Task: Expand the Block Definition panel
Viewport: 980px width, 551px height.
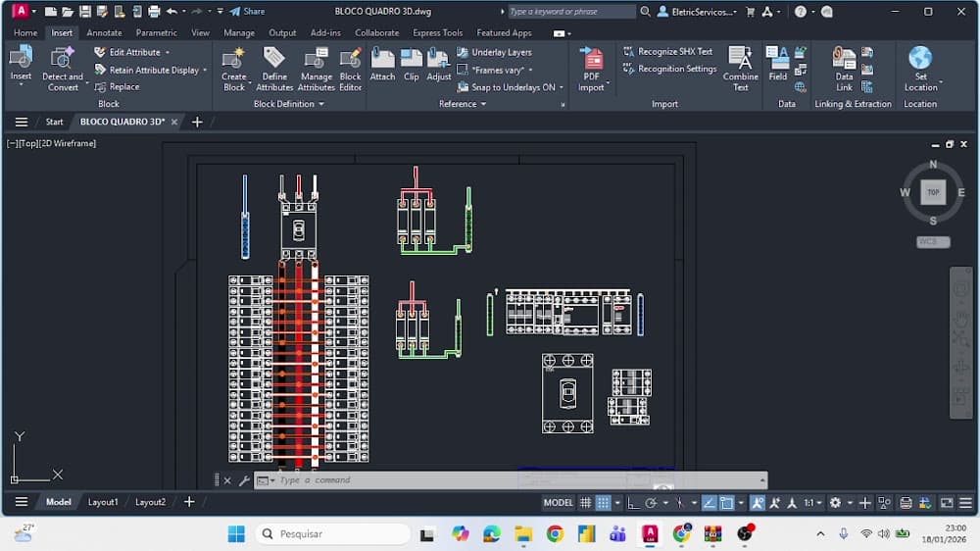Action: pos(289,104)
